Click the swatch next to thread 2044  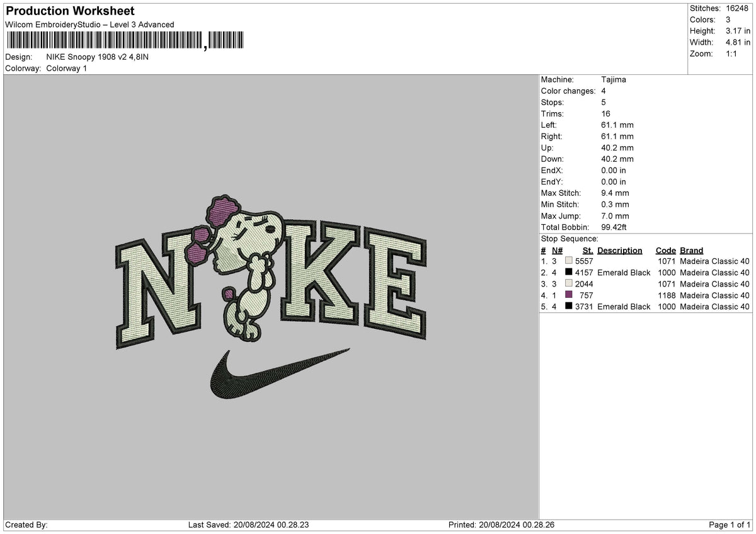(569, 284)
